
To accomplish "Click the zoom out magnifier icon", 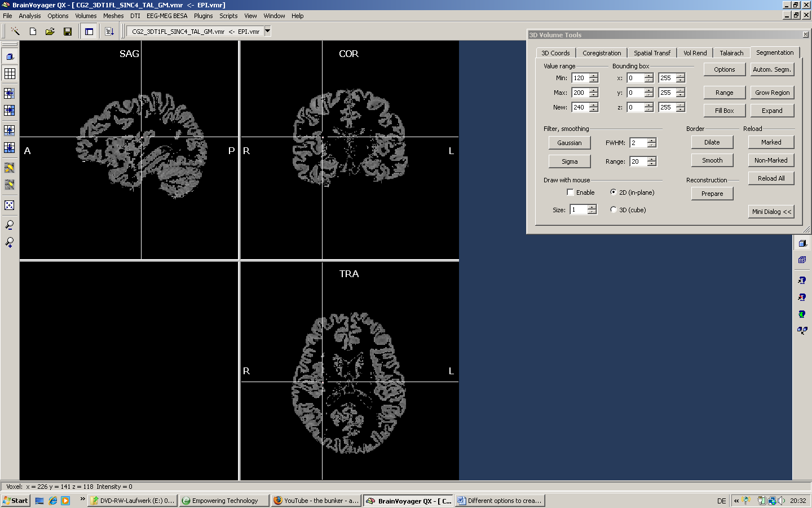I will click(x=10, y=225).
